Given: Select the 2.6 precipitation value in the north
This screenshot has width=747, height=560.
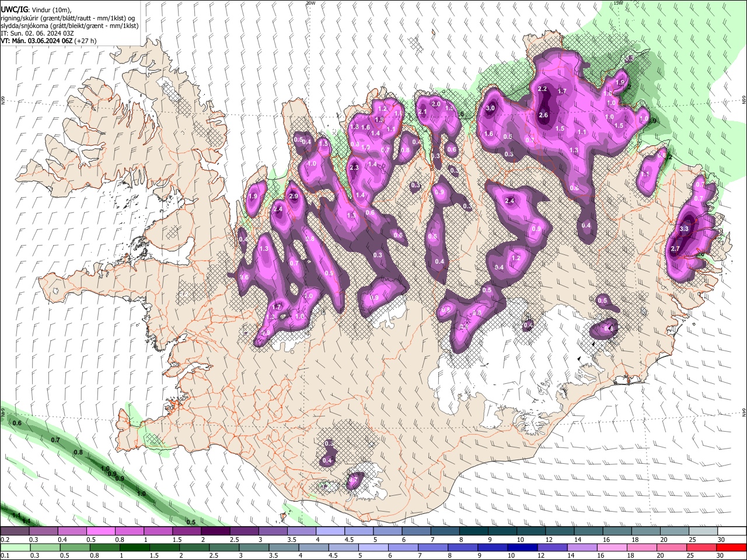Looking at the screenshot, I should pos(543,115).
